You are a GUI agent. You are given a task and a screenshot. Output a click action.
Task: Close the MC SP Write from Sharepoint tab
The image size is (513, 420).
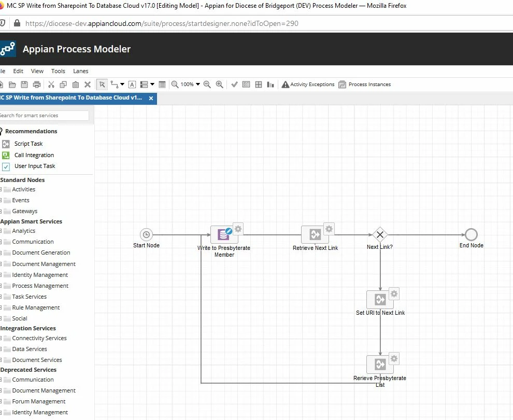click(151, 98)
